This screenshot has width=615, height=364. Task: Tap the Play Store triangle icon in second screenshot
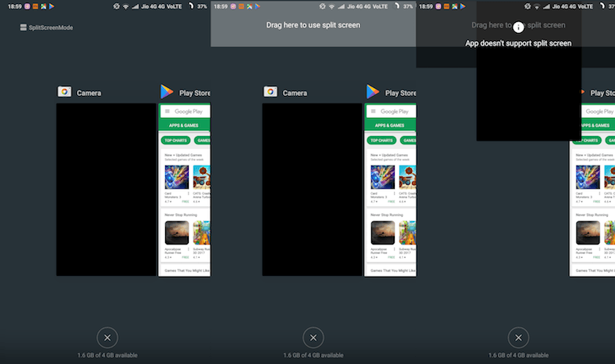pyautogui.click(x=373, y=91)
